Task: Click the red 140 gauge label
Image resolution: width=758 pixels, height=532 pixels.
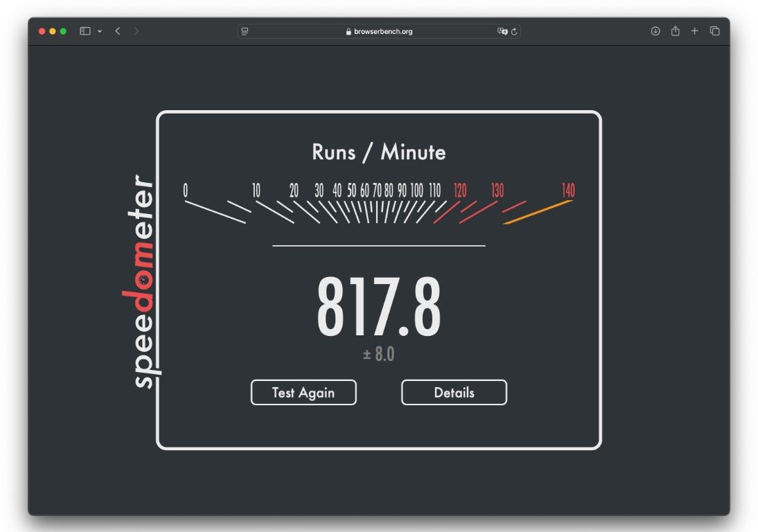Action: (x=568, y=190)
